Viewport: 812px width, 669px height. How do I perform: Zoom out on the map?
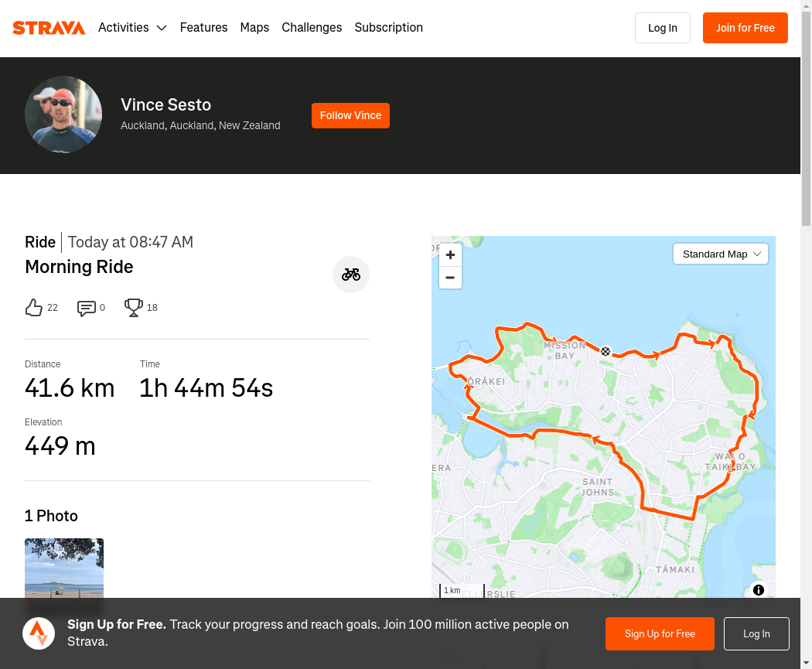click(x=450, y=278)
